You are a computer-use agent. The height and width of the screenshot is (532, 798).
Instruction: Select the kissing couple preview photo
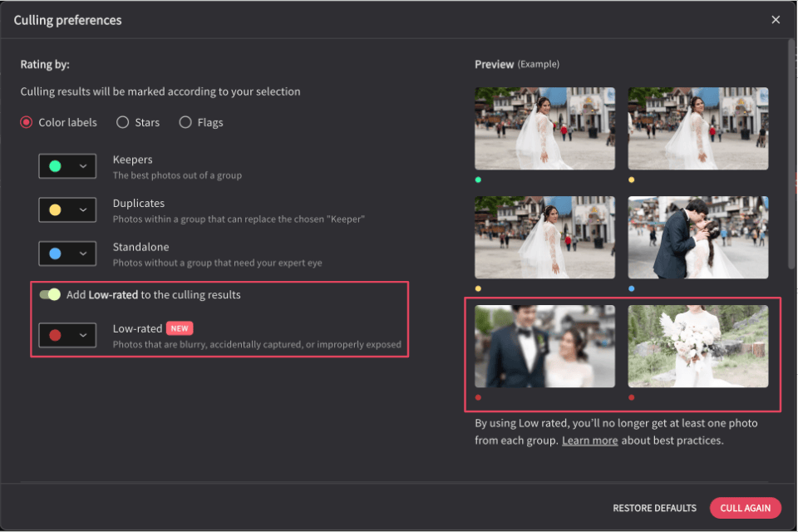point(697,237)
